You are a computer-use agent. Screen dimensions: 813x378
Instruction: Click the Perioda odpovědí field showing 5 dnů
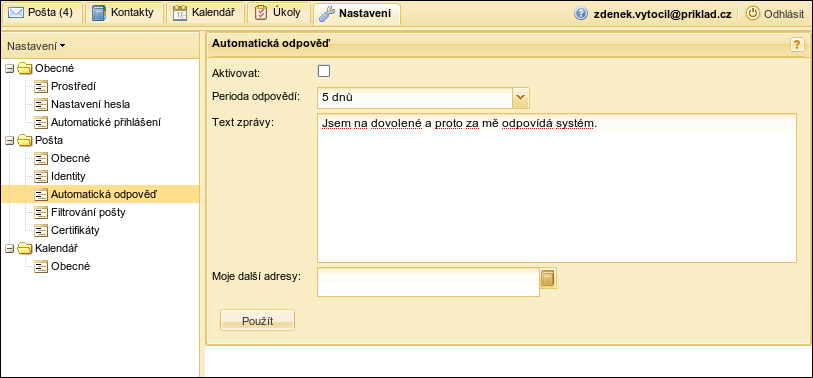click(415, 97)
